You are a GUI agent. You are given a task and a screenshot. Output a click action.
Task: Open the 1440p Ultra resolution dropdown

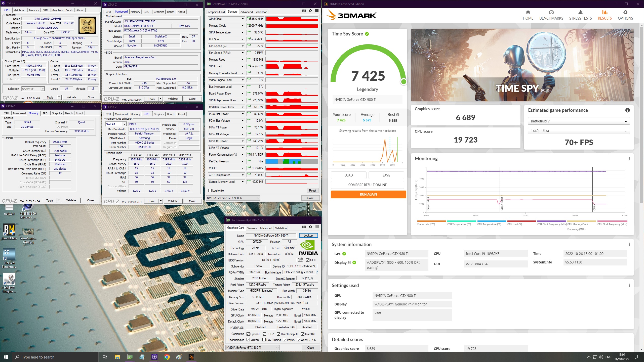579,131
